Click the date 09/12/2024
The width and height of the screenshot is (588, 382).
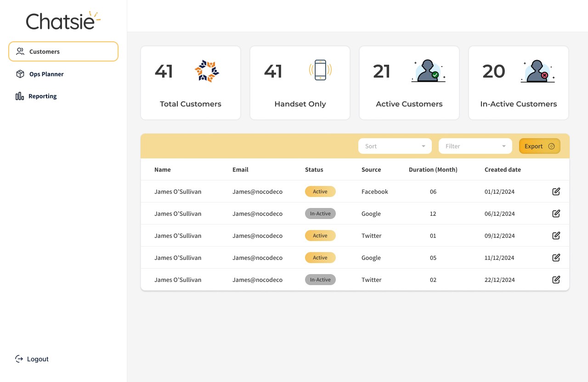[500, 236]
